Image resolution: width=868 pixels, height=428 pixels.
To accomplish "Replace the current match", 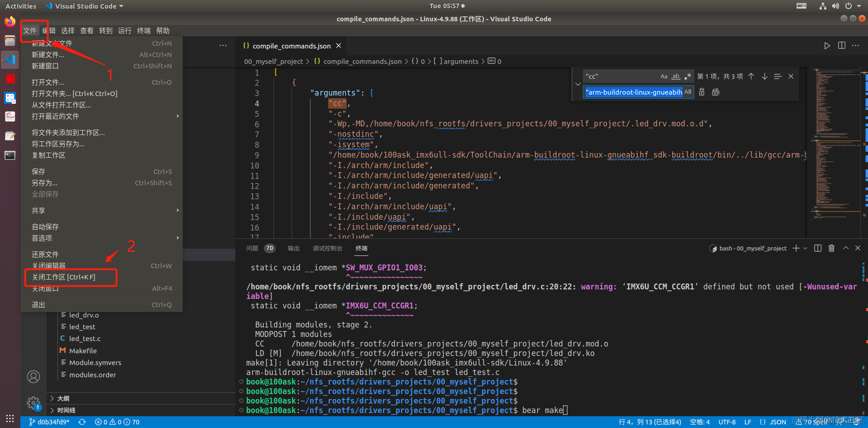I will click(x=702, y=92).
